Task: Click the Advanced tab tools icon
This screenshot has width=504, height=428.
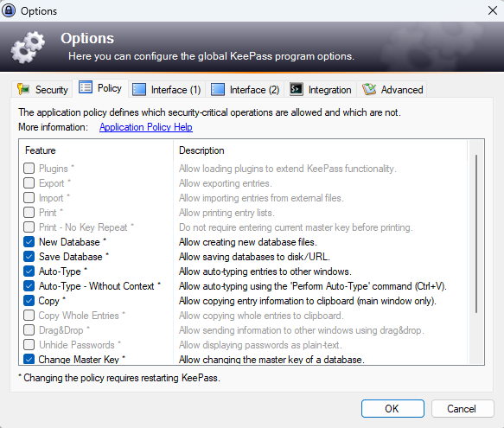Action: click(x=369, y=89)
